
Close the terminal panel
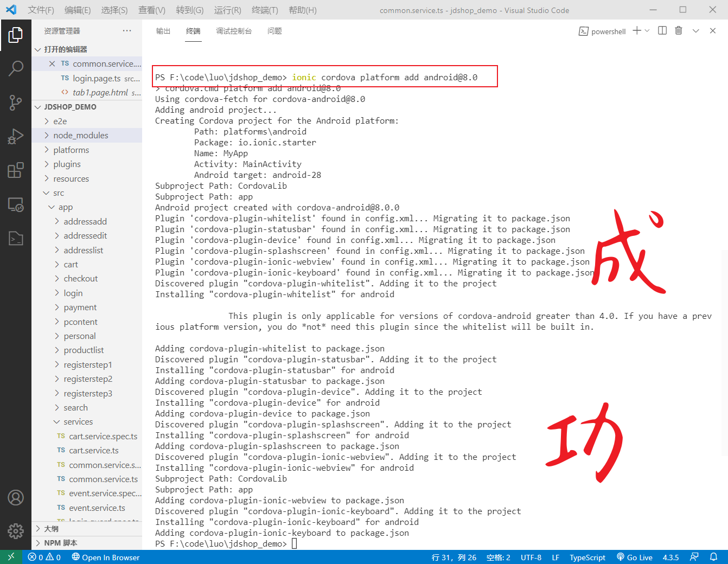[713, 31]
